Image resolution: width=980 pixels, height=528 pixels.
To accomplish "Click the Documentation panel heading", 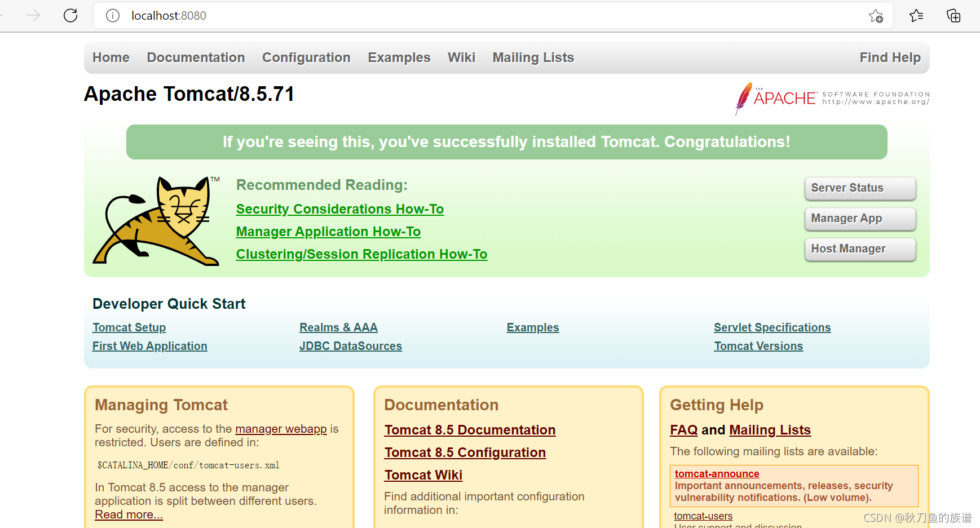I will [441, 405].
